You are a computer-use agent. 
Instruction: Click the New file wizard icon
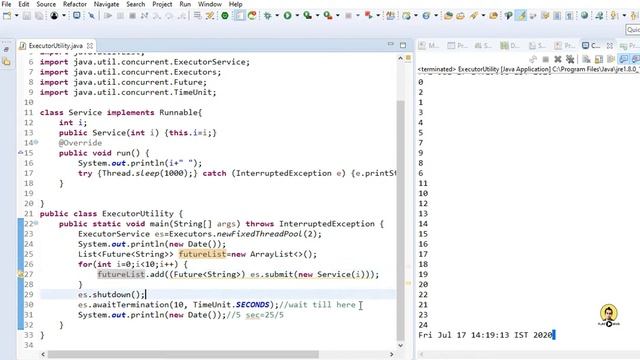pos(7,16)
